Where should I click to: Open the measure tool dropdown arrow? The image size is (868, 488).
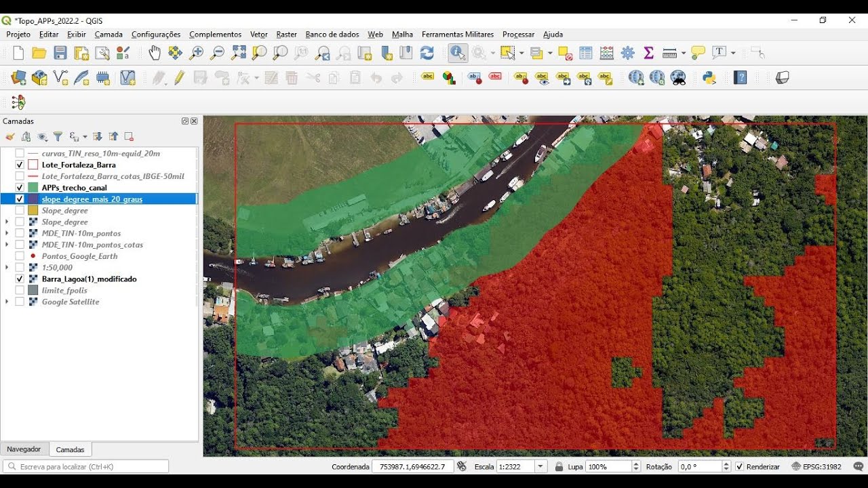684,53
